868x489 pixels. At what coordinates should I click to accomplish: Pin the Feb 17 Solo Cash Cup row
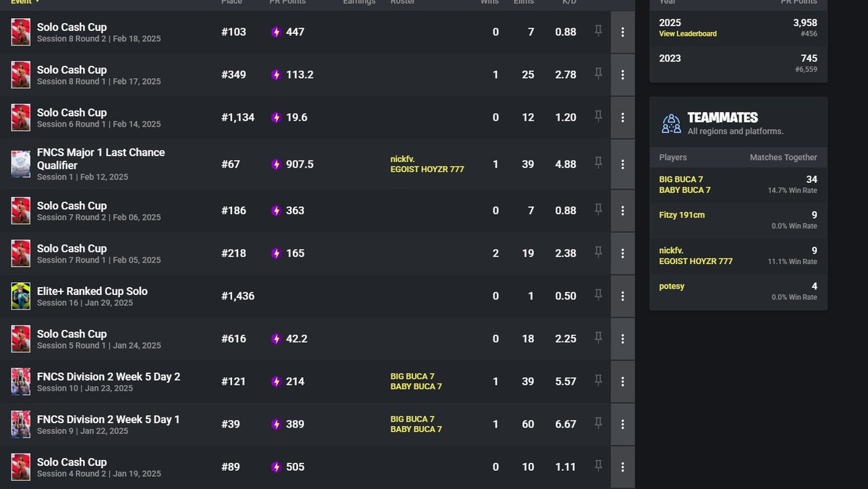click(598, 73)
